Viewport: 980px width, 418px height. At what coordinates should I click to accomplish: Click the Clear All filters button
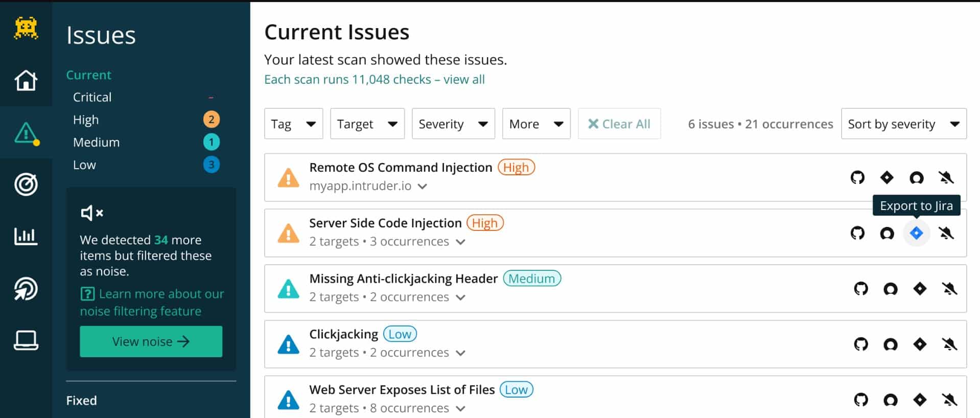pyautogui.click(x=619, y=124)
